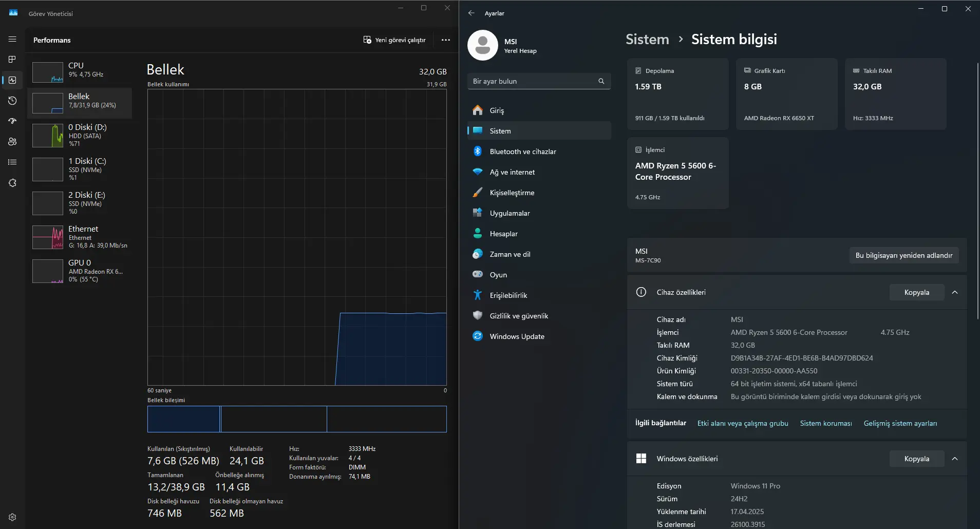Click 'Yeni görevi çalıştır' button

pos(394,40)
